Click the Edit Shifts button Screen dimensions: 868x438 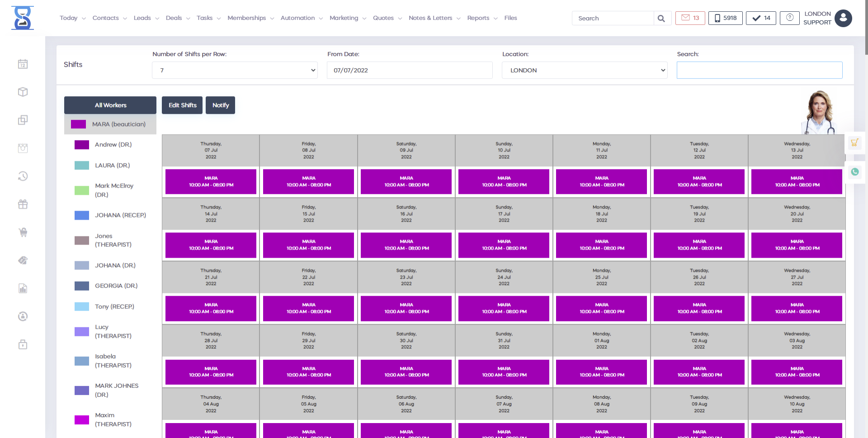click(x=182, y=105)
